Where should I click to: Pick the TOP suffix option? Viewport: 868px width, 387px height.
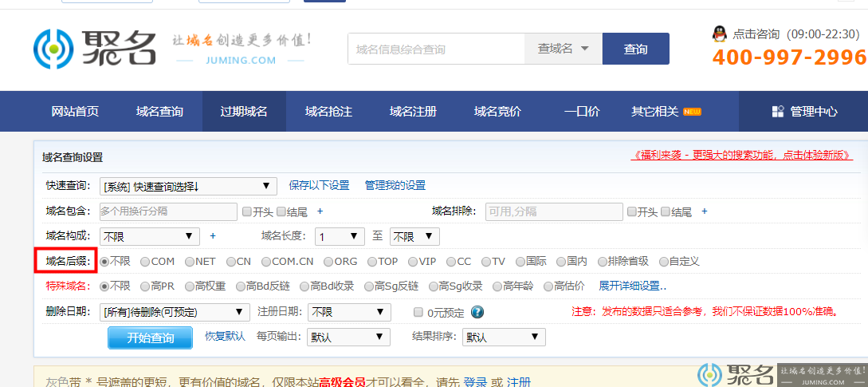[x=372, y=261]
